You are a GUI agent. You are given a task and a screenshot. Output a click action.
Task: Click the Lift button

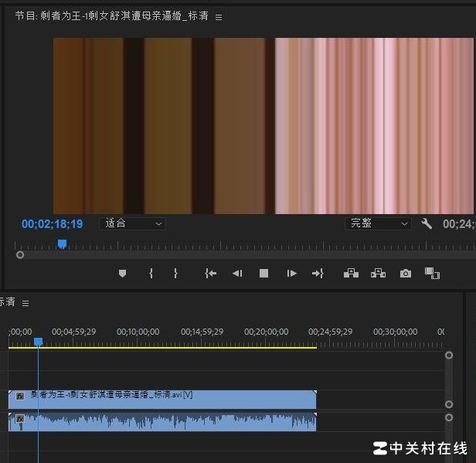[x=351, y=274]
